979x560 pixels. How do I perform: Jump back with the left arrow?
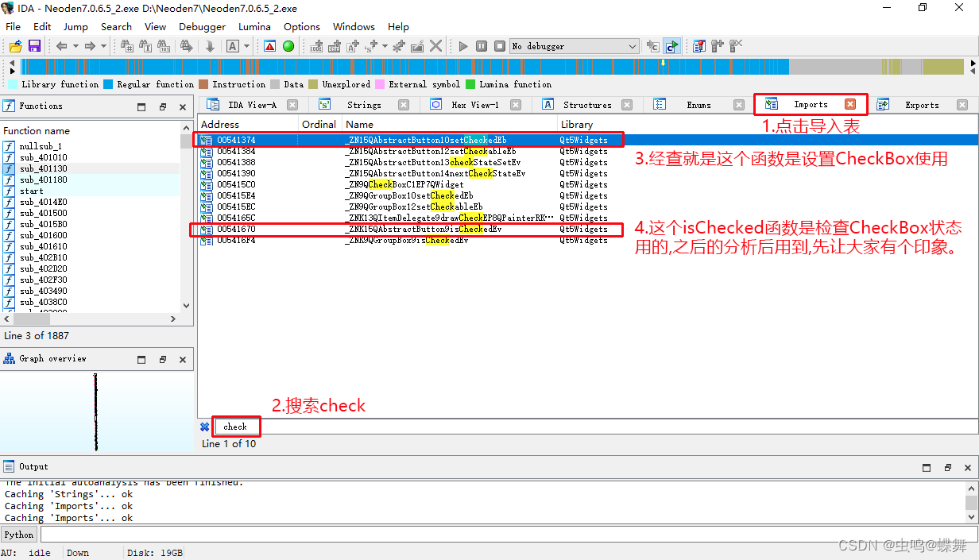click(61, 46)
